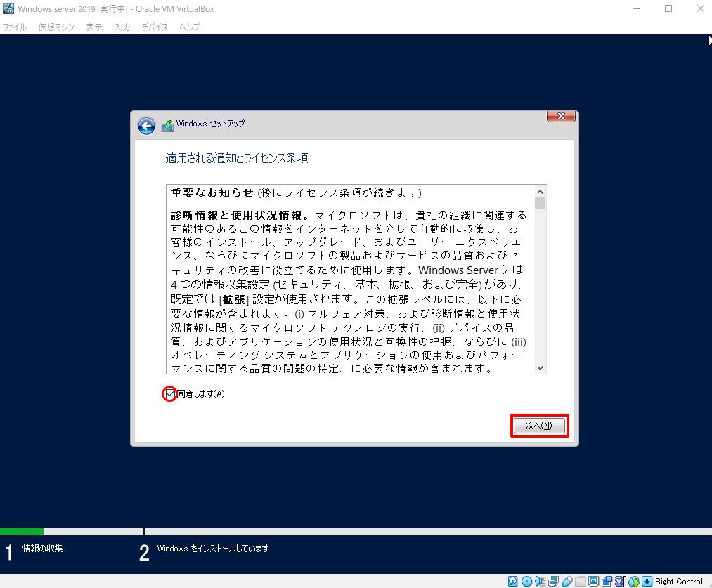
Task: Click the recording status icon
Action: pos(607,581)
